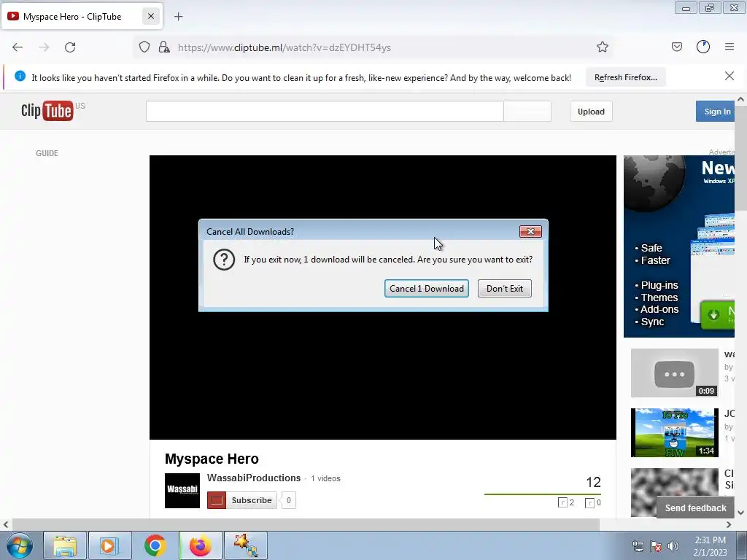This screenshot has width=747, height=560.
Task: Click the Sign In button
Action: tap(715, 112)
